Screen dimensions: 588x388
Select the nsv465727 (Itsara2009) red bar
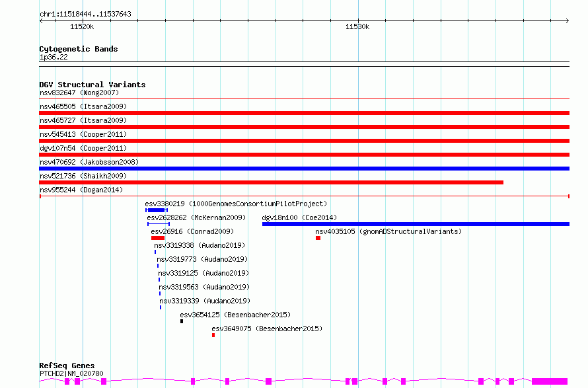[x=304, y=127]
